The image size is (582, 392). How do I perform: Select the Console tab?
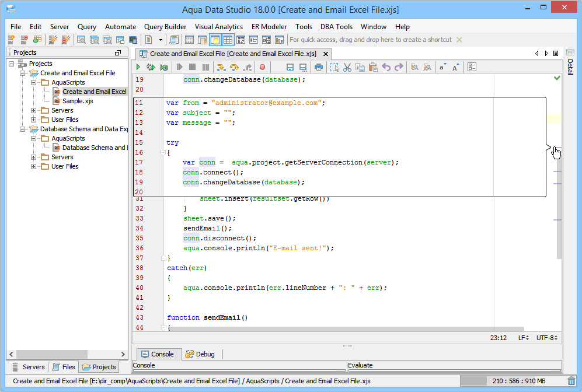pyautogui.click(x=158, y=354)
